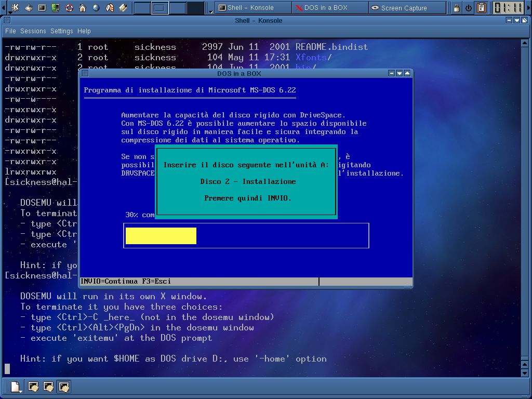Image resolution: width=532 pixels, height=399 pixels.
Task: Open the KDE Control Center panel icon
Action: point(56,7)
